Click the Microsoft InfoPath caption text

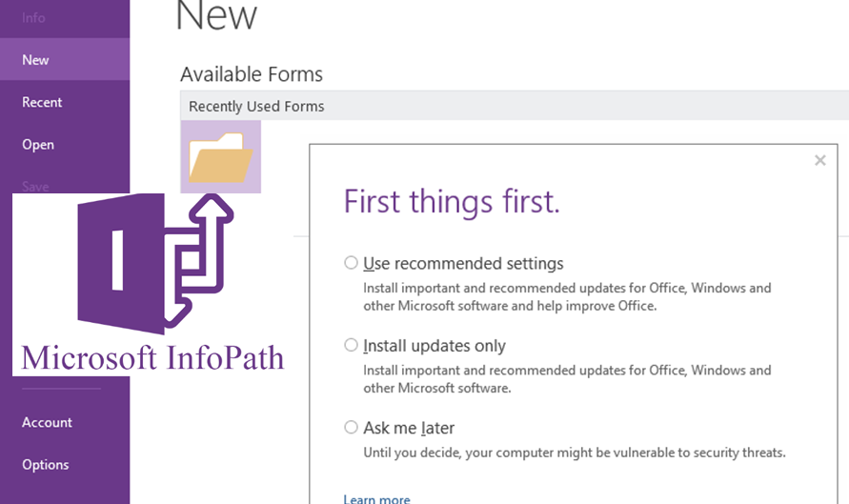(x=152, y=358)
